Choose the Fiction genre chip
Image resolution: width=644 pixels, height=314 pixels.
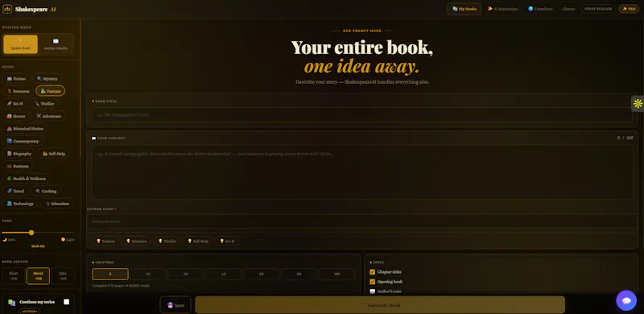click(16, 79)
